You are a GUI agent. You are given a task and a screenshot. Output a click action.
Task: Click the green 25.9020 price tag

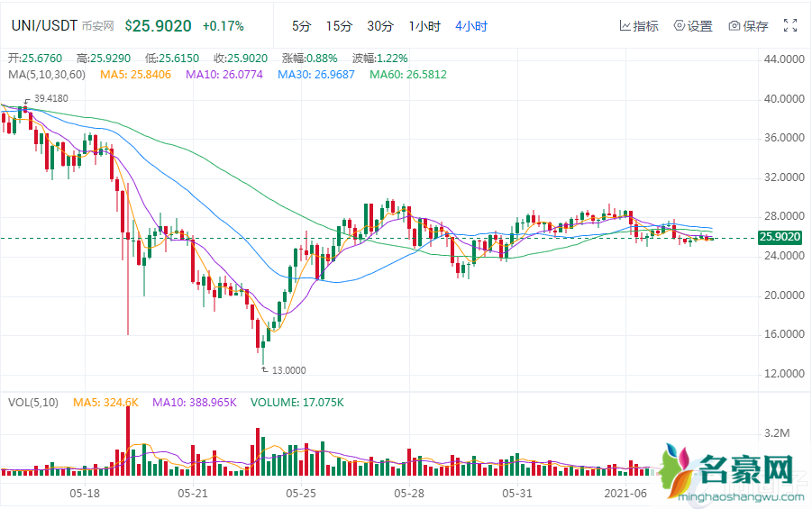[780, 237]
